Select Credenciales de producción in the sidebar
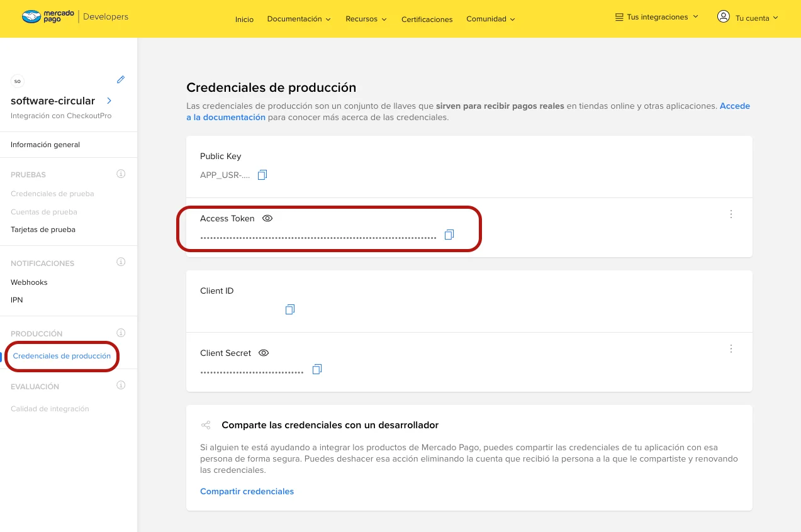This screenshot has height=532, width=801. pyautogui.click(x=62, y=356)
